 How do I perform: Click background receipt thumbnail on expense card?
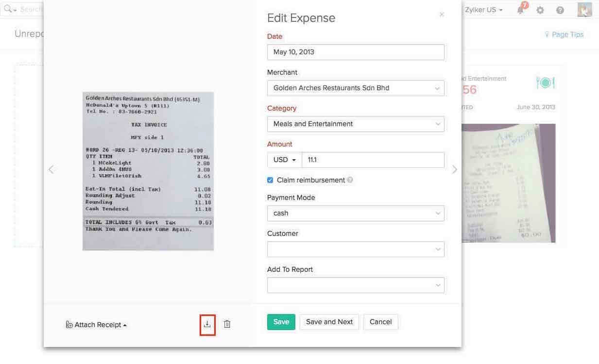click(x=508, y=183)
